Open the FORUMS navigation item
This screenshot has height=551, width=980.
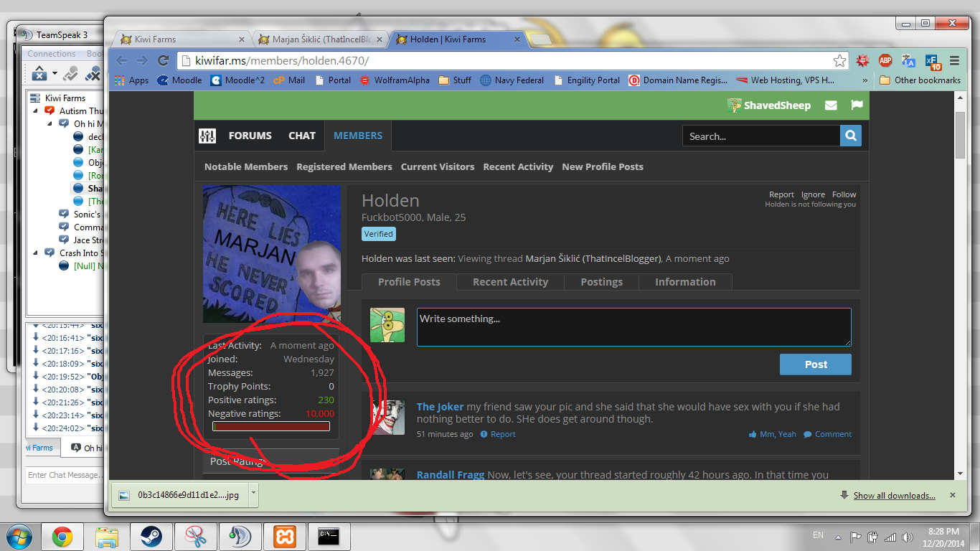click(250, 136)
